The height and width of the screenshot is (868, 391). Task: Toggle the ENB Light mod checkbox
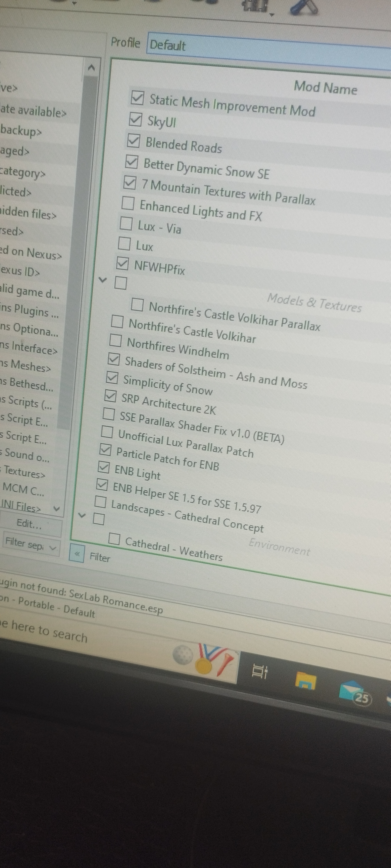[x=103, y=467]
